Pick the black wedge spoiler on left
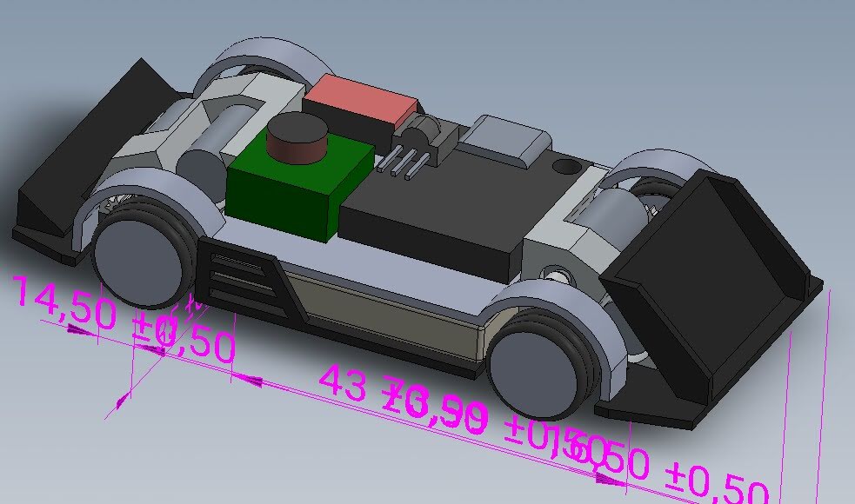855x504 pixels. coord(74,174)
